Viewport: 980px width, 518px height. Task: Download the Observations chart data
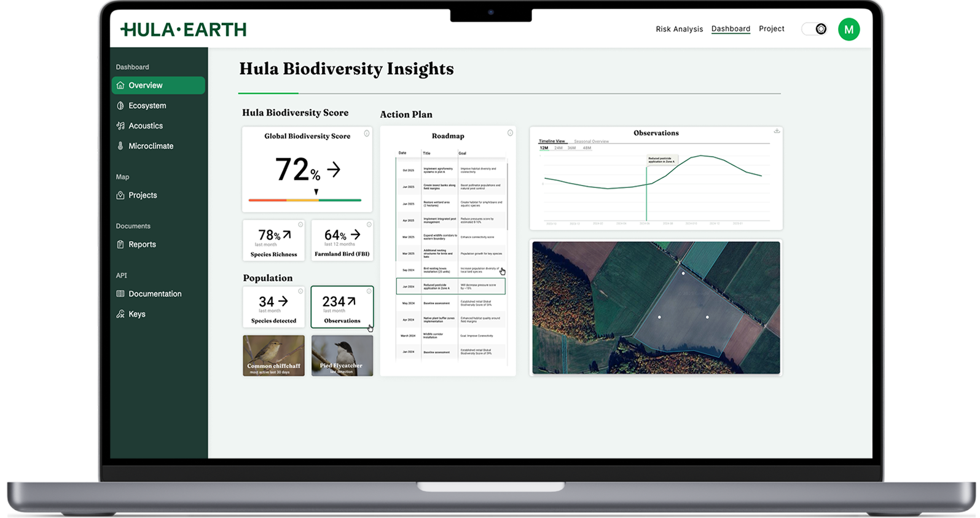point(777,131)
